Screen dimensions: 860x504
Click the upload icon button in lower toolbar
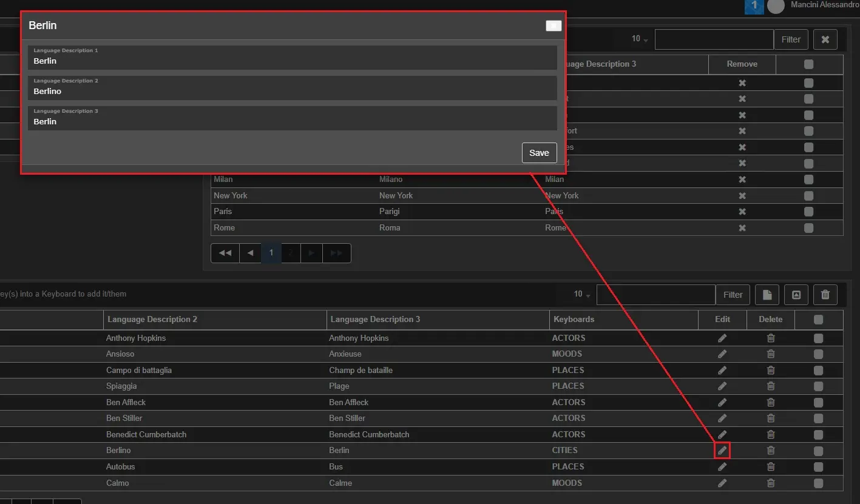(796, 295)
